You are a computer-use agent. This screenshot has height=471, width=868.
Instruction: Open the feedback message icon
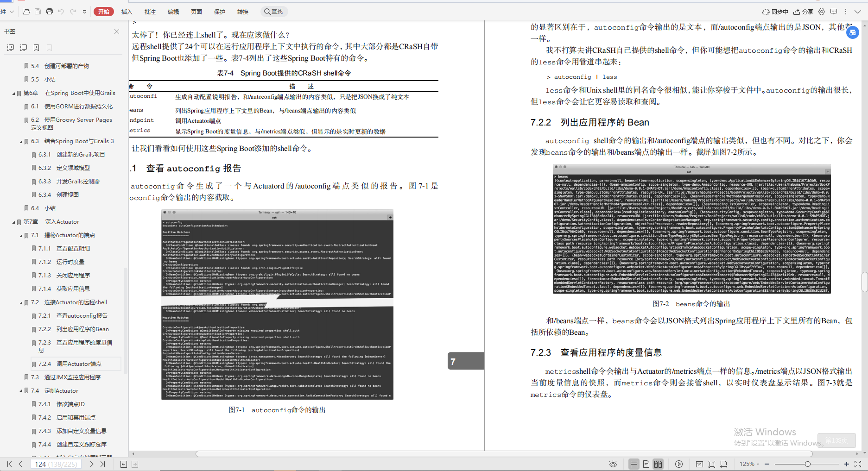point(834,12)
